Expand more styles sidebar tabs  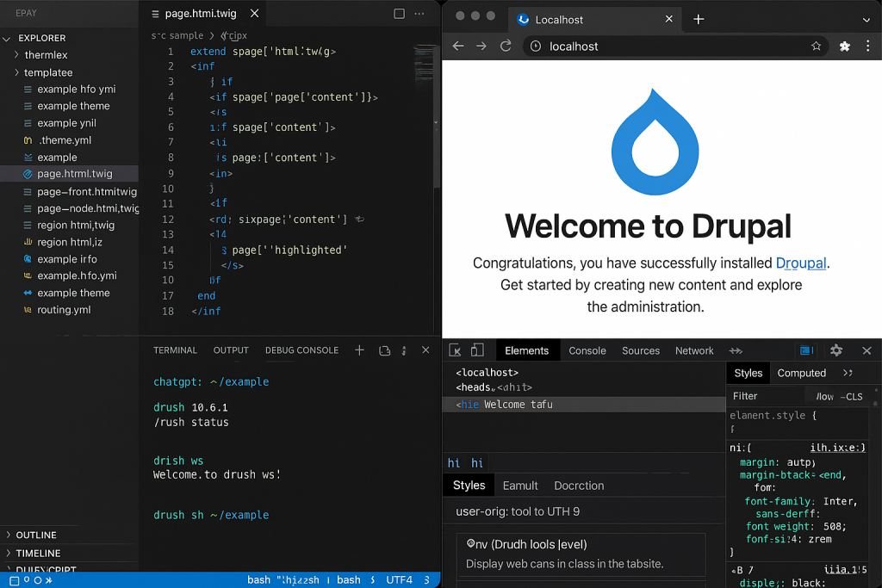pos(848,373)
